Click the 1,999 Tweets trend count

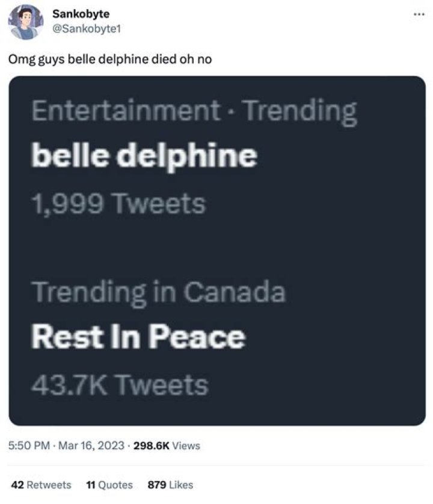click(119, 203)
